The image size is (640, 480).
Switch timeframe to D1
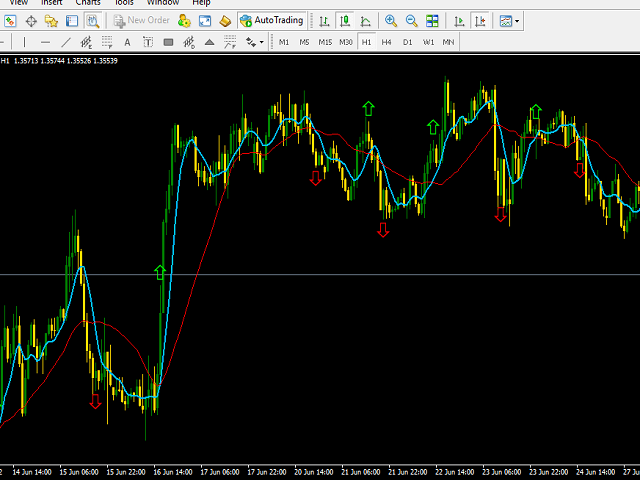pyautogui.click(x=407, y=42)
